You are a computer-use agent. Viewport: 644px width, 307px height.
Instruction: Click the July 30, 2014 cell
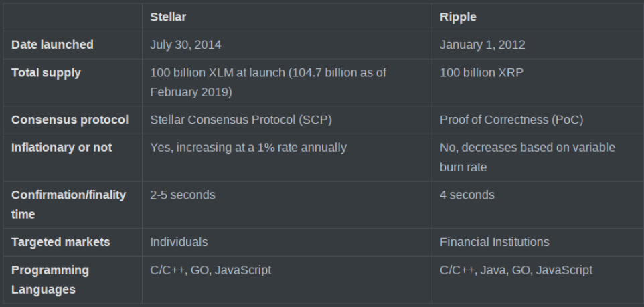tap(185, 45)
